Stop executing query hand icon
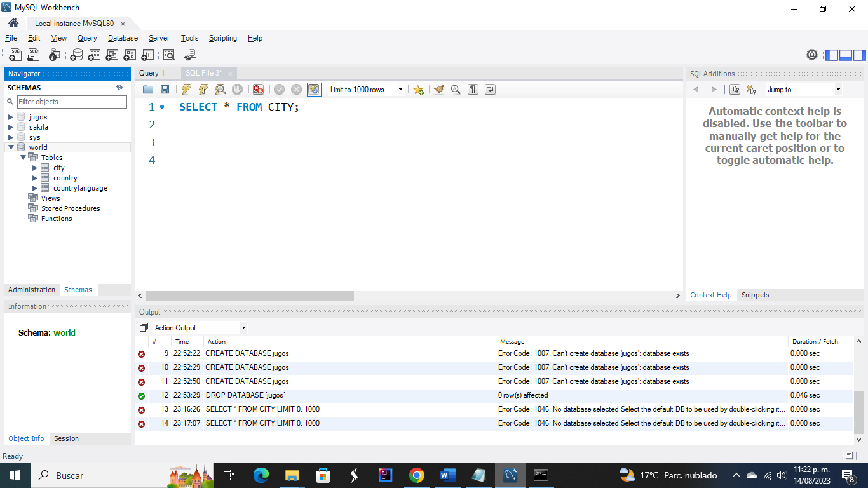The height and width of the screenshot is (488, 868). 237,90
